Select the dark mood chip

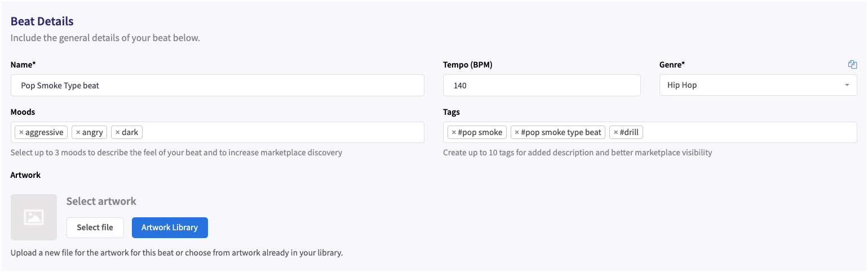tap(127, 132)
